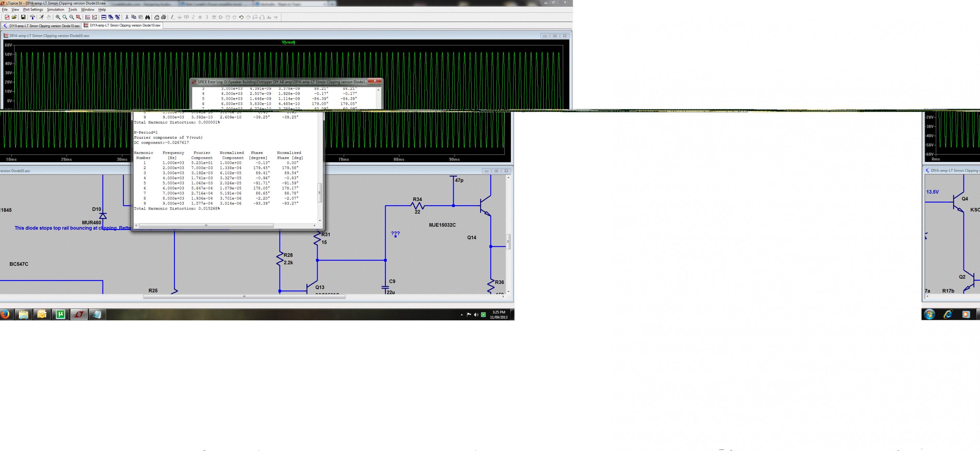The image size is (980, 451).
Task: Click the schematic horizontal scrollbar thumb
Action: point(244,296)
